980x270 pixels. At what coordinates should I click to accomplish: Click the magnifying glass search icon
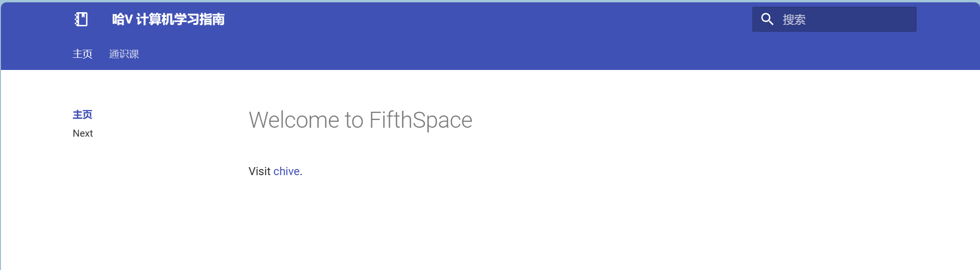[767, 19]
